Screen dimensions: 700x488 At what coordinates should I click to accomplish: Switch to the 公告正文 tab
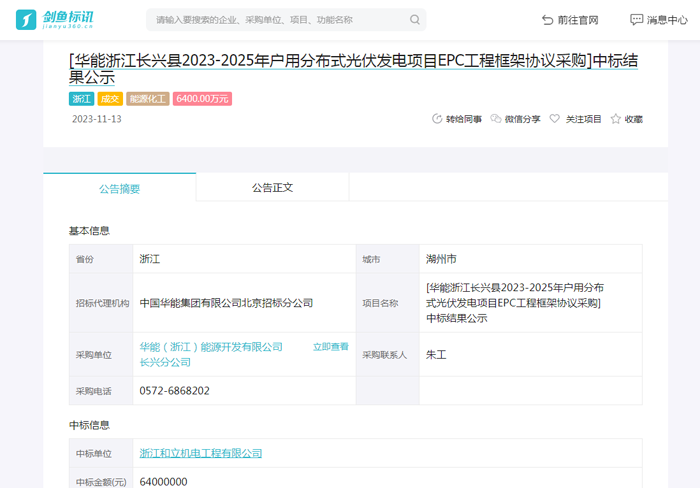click(x=272, y=188)
